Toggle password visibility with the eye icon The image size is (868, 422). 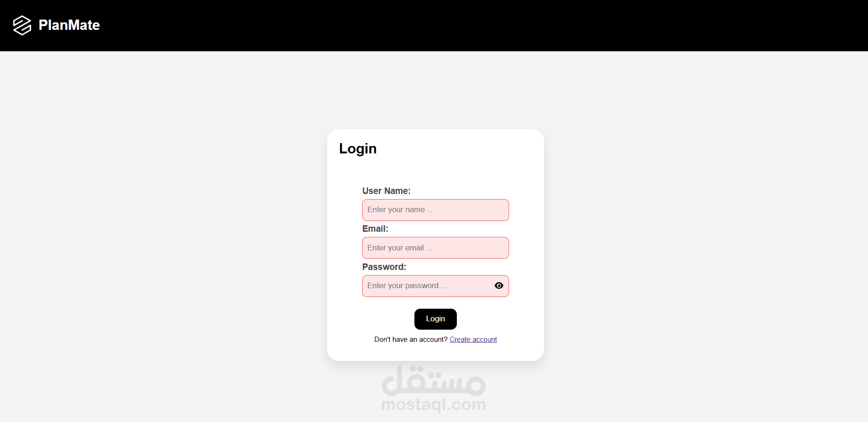coord(499,286)
